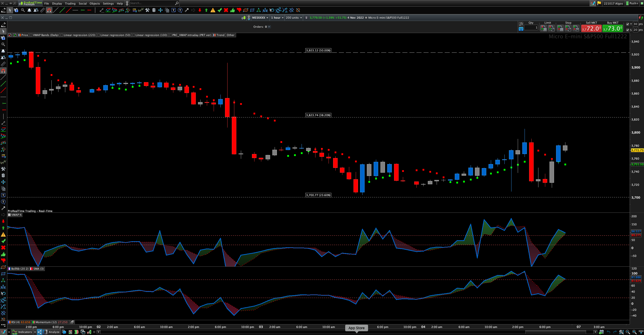Choose the text box T tool
644x335 pixels.
coord(174,10)
